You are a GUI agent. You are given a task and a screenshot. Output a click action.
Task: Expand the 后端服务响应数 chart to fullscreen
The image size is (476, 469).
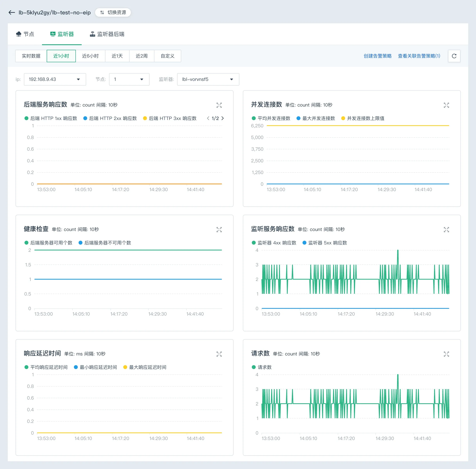pyautogui.click(x=219, y=105)
